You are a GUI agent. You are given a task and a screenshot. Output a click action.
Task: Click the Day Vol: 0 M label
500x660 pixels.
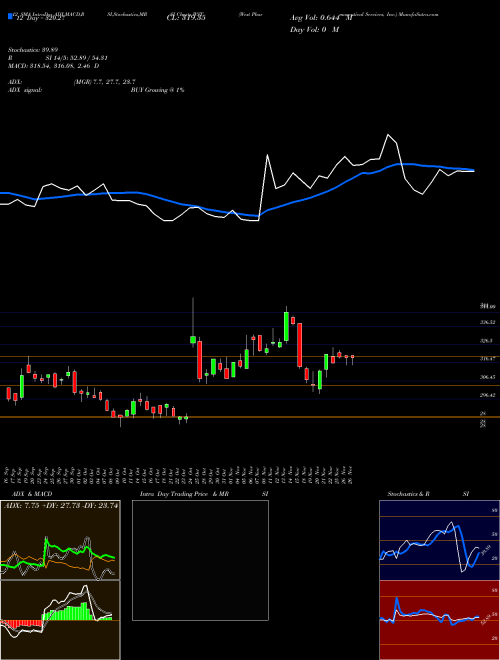pos(314,29)
